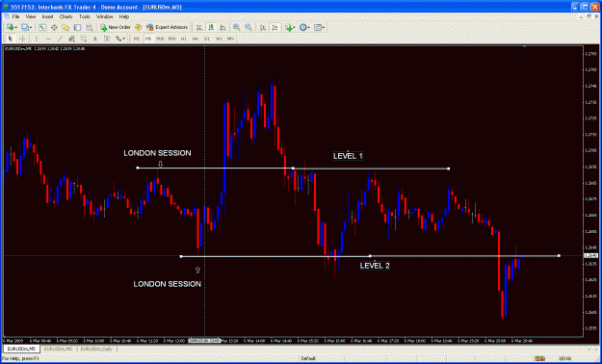Click the LEVEL 1 chart label
The height and width of the screenshot is (364, 602).
pyautogui.click(x=348, y=156)
